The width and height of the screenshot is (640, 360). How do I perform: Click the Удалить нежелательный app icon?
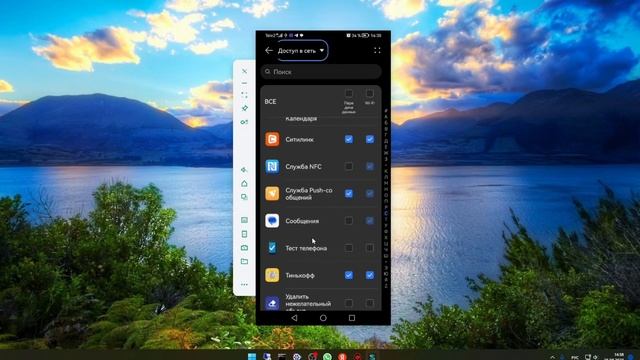click(x=272, y=303)
